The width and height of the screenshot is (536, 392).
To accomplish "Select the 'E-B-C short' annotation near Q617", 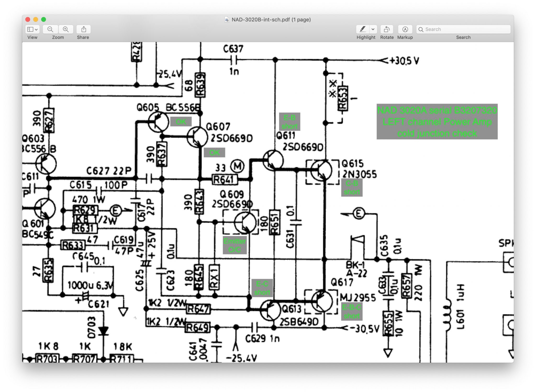I will pos(351,311).
